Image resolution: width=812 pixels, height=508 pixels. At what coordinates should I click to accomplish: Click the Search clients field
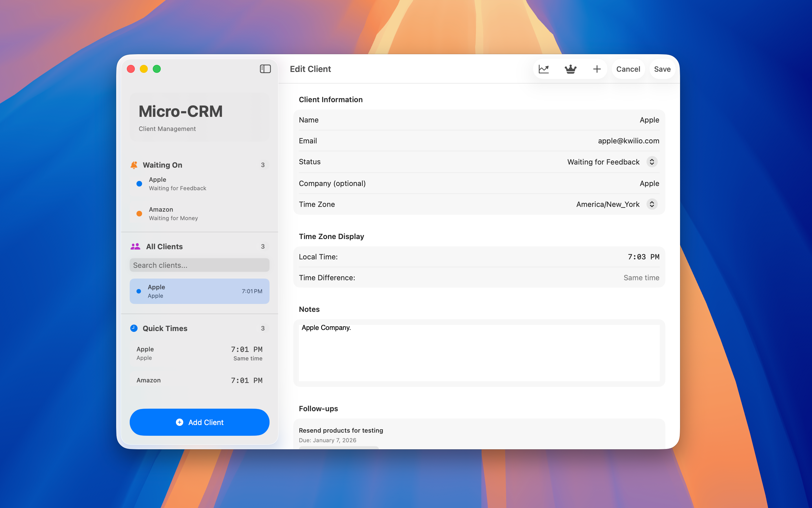point(199,265)
